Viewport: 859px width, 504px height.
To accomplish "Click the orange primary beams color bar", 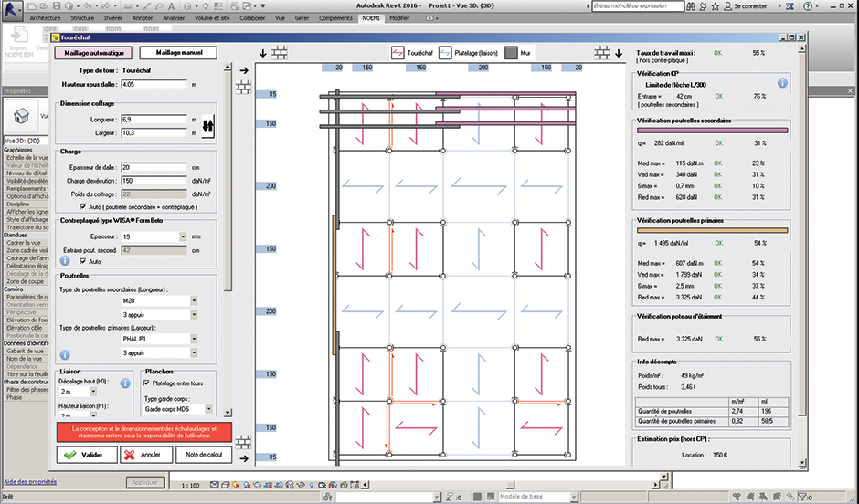I will pos(712,231).
